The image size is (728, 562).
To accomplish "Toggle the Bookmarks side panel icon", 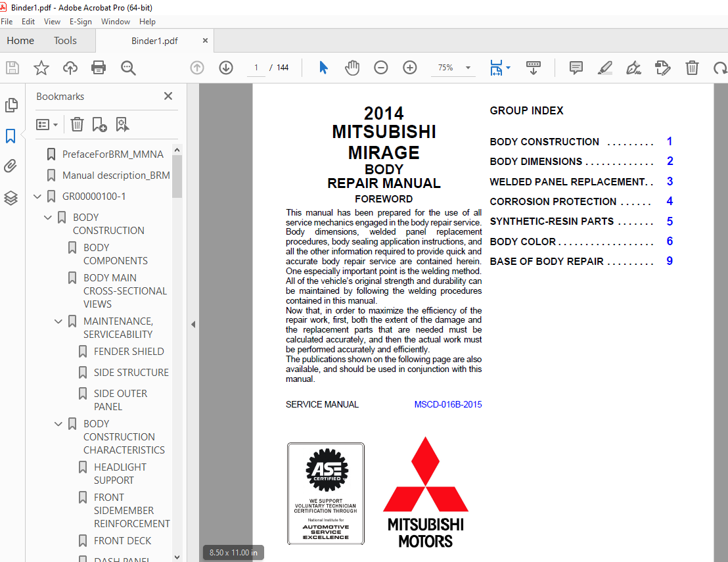I will click(11, 136).
